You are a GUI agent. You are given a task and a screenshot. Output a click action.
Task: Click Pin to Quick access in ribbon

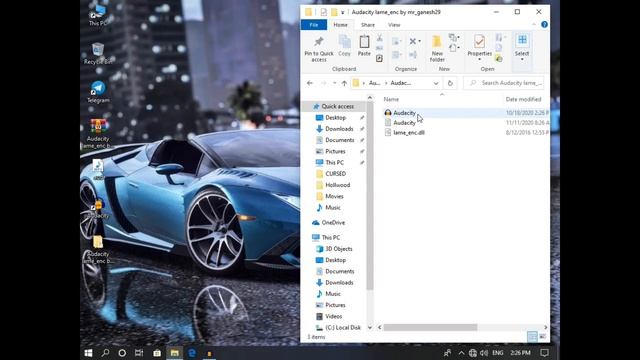(319, 48)
